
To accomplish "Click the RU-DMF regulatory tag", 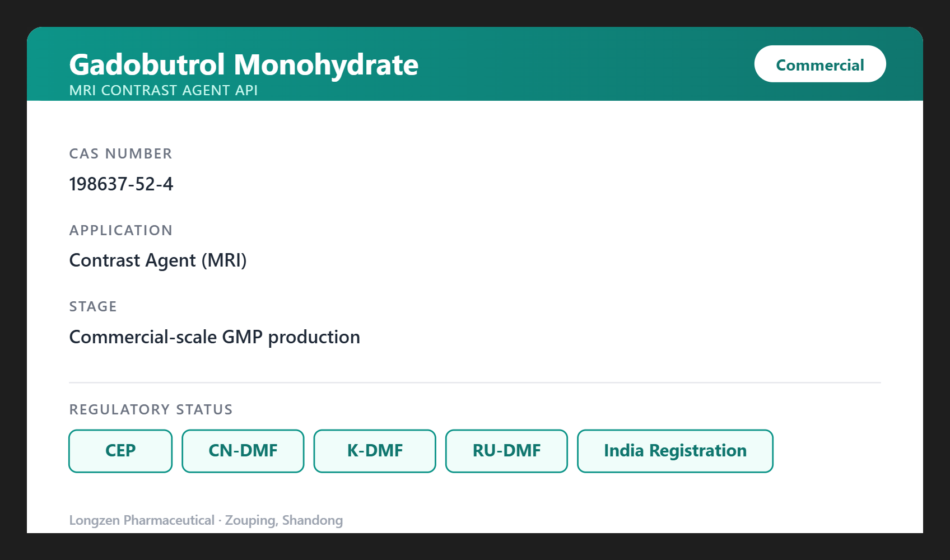I will (506, 451).
